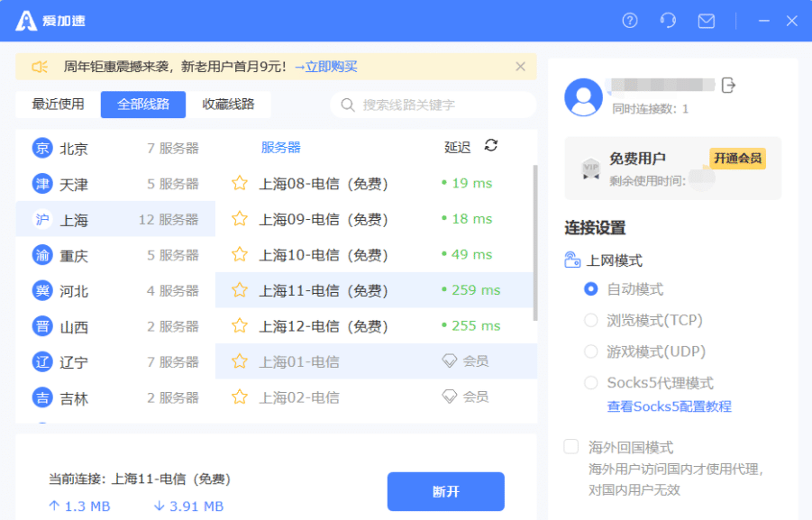Open the 查看Socks5配置教程 link
Viewport: 812px width, 520px height.
669,406
